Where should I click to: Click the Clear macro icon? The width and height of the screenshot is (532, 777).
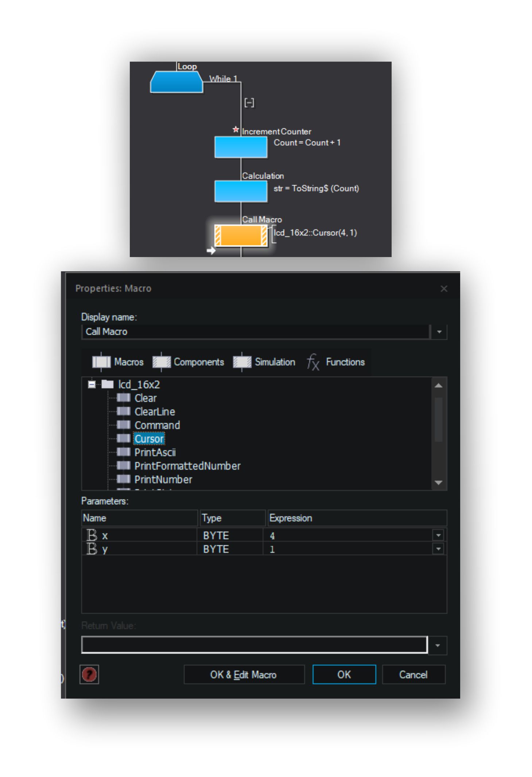124,398
